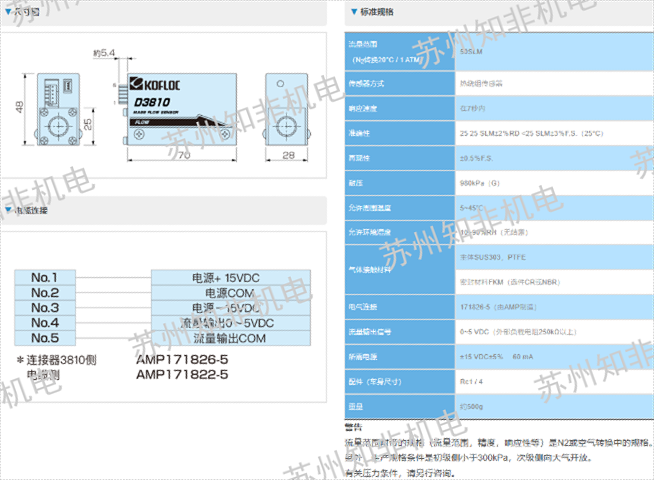Viewport: 654px width, 480px height.
Task: Click the 电源+ 15VDC cell
Action: pos(231,278)
